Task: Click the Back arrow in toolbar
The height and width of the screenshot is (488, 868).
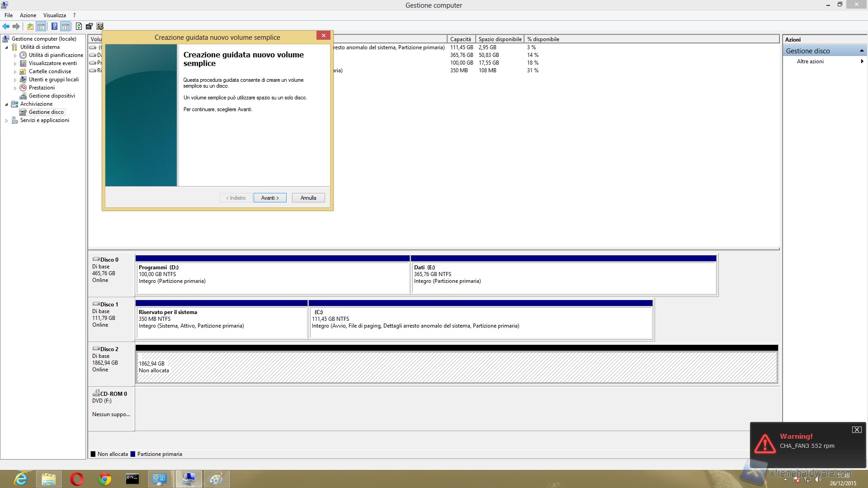Action: point(6,26)
